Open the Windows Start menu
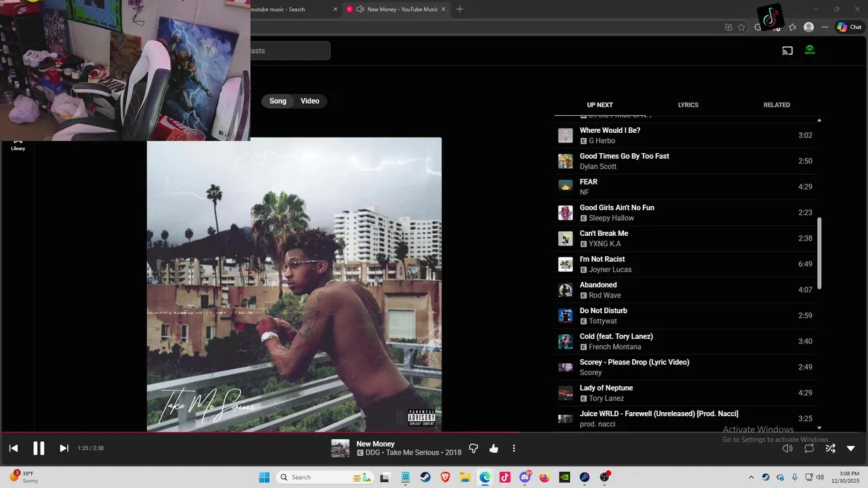The width and height of the screenshot is (868, 488). [264, 477]
